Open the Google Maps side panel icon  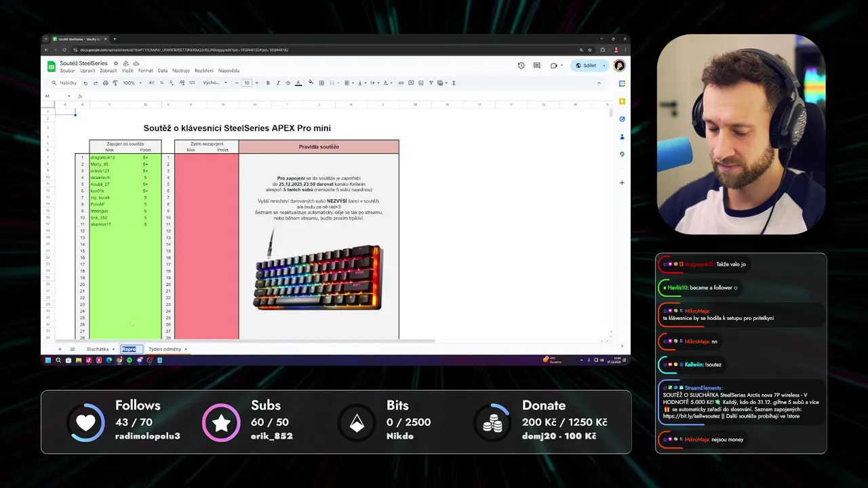622,155
